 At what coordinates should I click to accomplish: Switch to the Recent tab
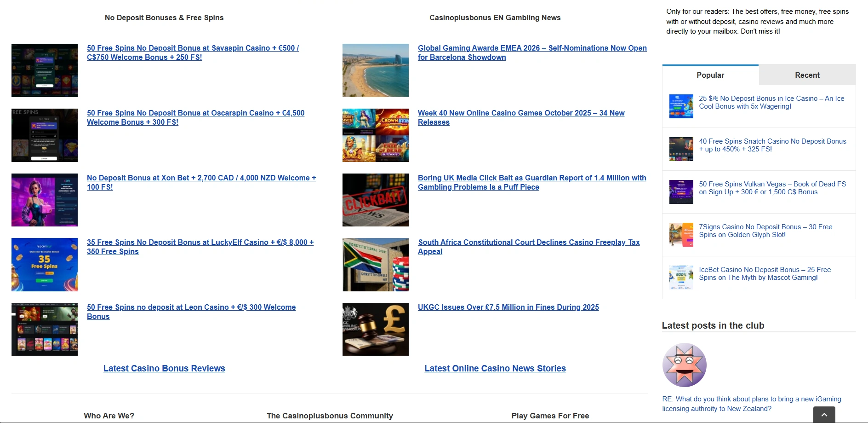(x=807, y=75)
